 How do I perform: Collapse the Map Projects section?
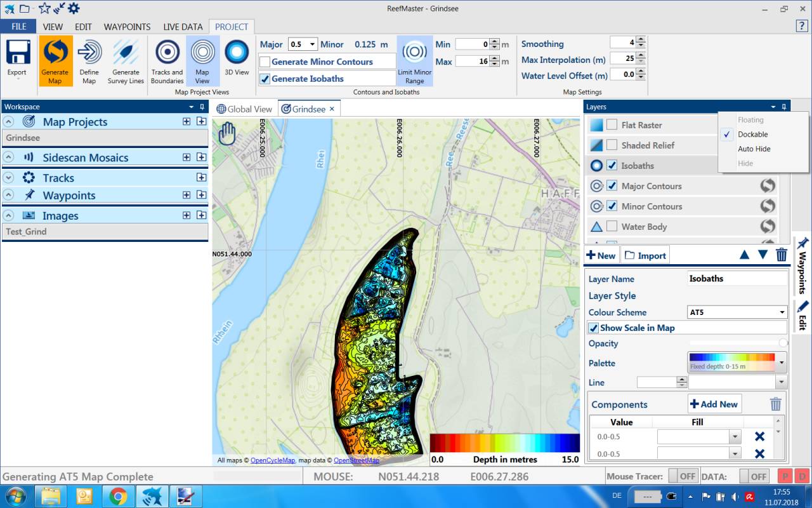click(9, 122)
